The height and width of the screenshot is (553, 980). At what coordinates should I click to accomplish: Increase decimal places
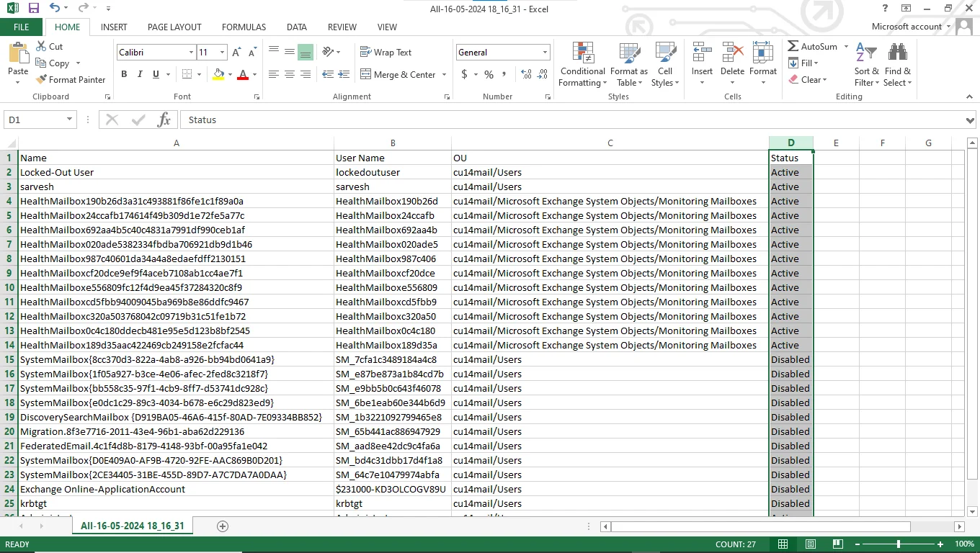(x=526, y=74)
